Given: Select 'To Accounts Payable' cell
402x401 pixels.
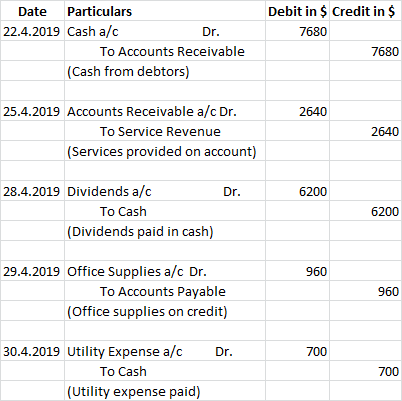Looking at the screenshot, I should (x=165, y=291).
